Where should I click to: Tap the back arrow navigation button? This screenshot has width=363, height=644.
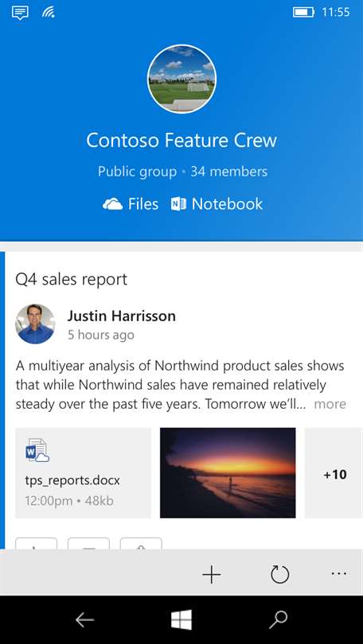pyautogui.click(x=84, y=620)
